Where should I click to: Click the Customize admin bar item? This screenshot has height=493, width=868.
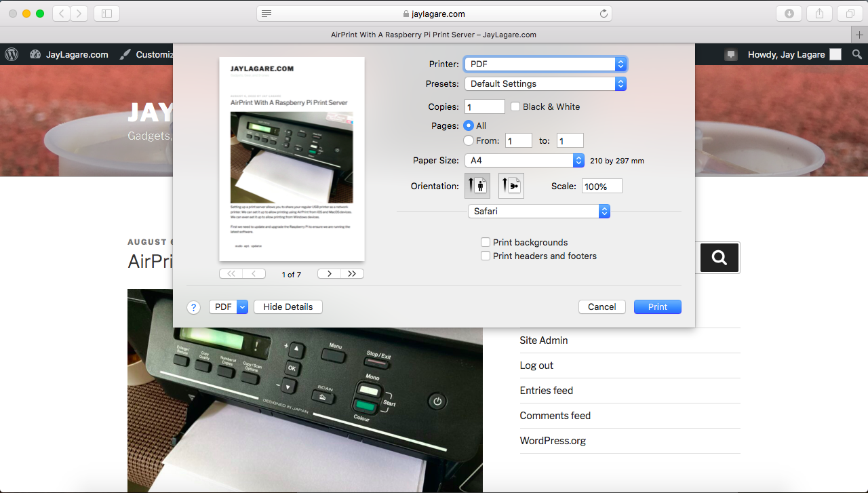click(x=146, y=54)
